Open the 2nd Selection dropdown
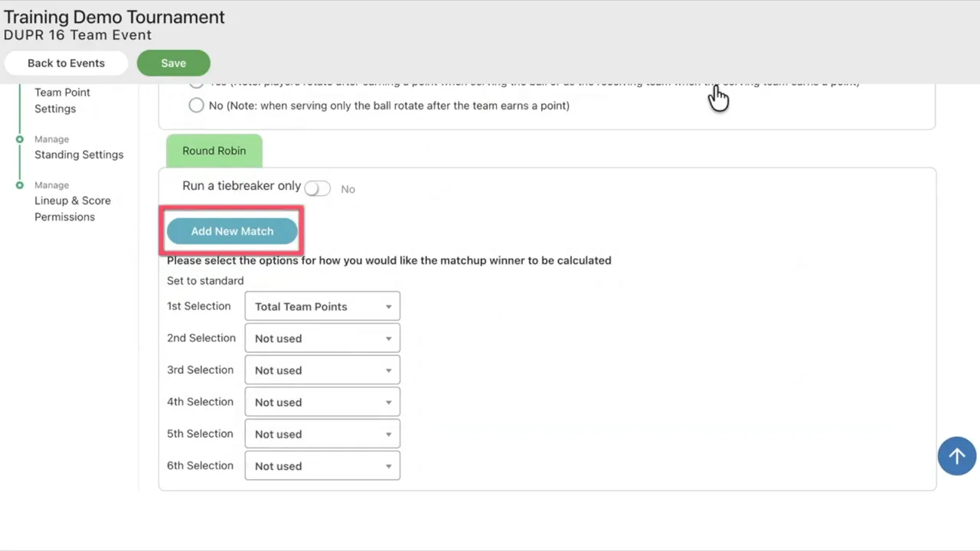Screen dimensions: 980x551 [x=322, y=338]
